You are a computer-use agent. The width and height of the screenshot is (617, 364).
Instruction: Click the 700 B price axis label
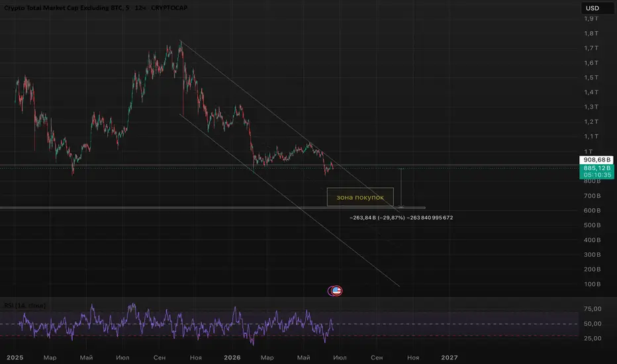593,196
